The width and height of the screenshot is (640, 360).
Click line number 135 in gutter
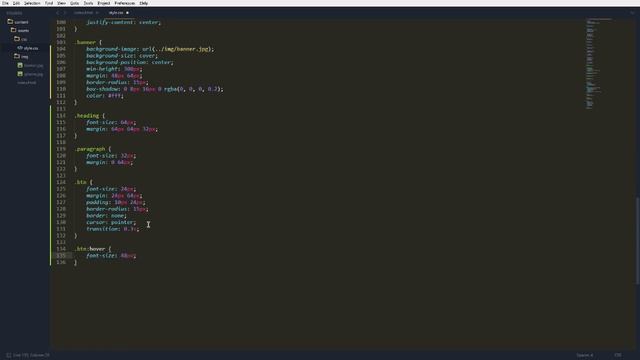click(61, 256)
